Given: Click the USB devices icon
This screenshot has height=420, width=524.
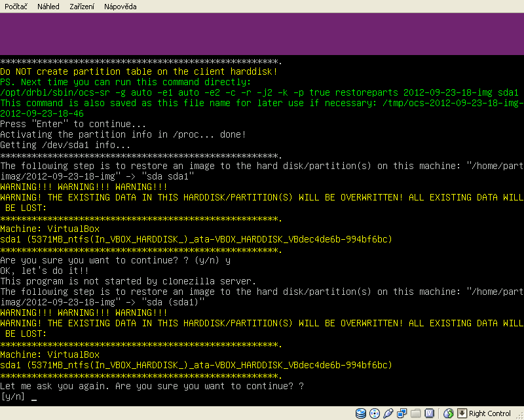Looking at the screenshot, I should (x=388, y=413).
